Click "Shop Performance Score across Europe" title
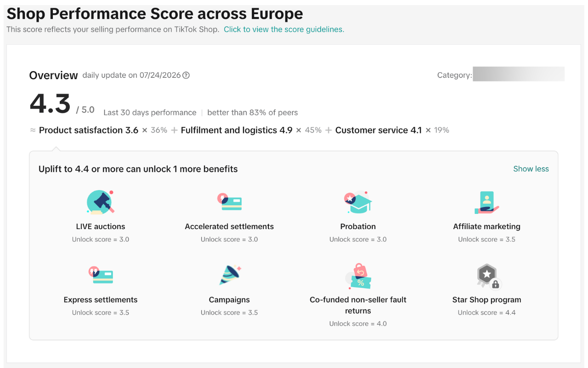The height and width of the screenshot is (368, 588). pos(155,13)
